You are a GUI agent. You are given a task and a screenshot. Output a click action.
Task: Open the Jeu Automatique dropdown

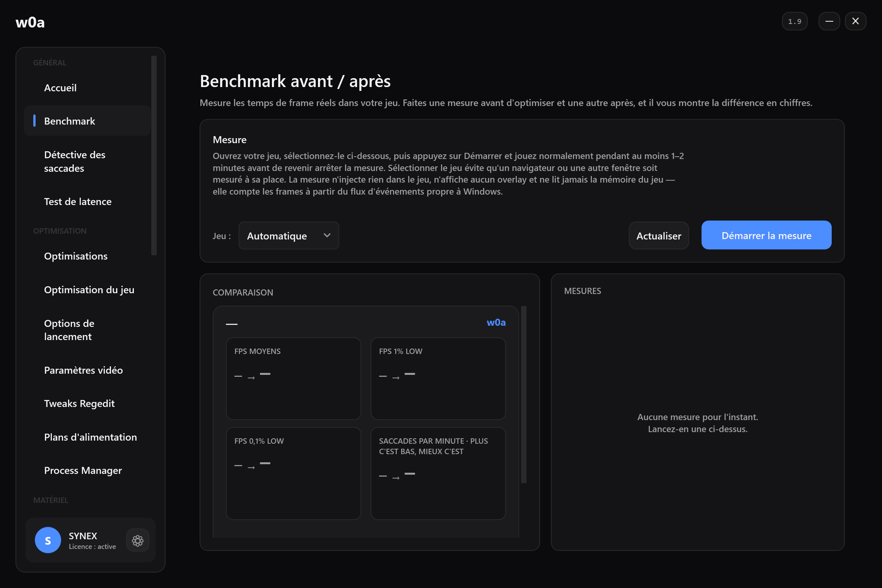click(289, 236)
